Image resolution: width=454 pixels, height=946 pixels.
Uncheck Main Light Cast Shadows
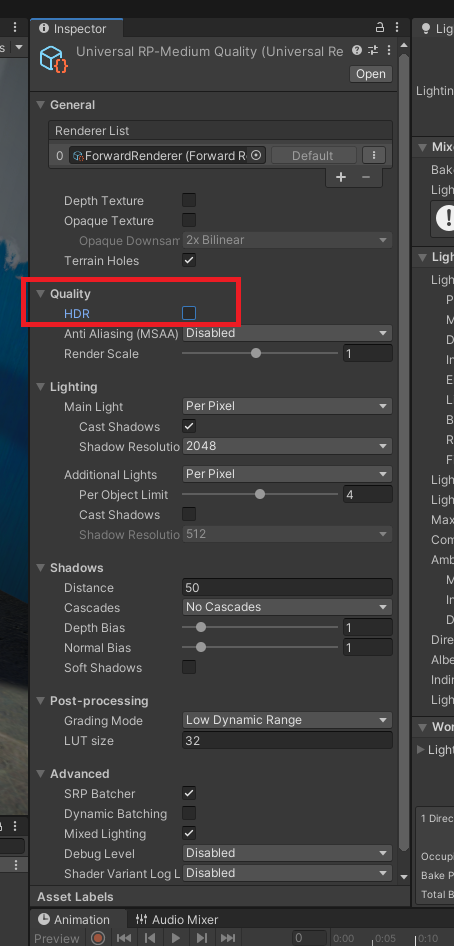[189, 426]
